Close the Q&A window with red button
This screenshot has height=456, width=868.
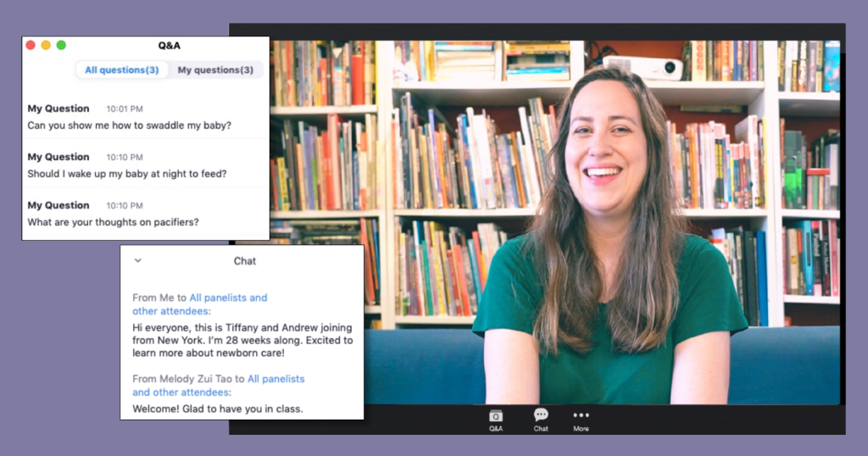[31, 45]
